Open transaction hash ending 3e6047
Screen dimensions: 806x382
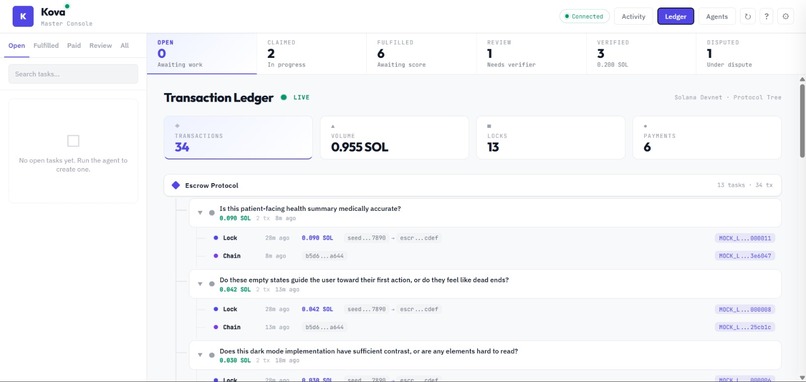pos(745,256)
